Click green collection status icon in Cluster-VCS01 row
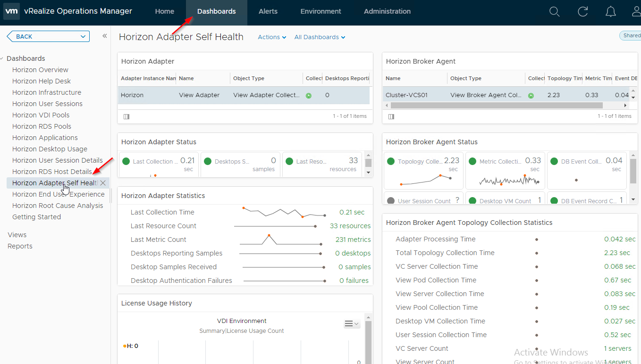This screenshot has width=641, height=364. [x=531, y=95]
